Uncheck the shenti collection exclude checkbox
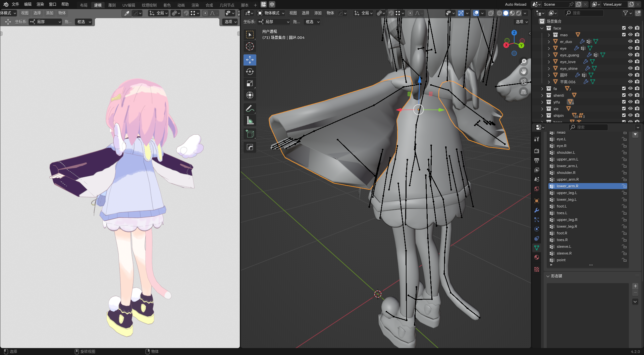This screenshot has height=355, width=644. 624,95
